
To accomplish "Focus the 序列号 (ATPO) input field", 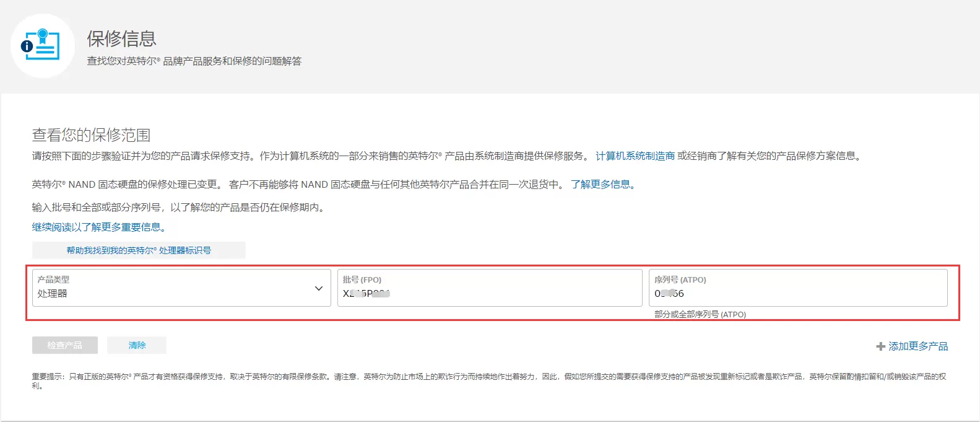I will (798, 288).
